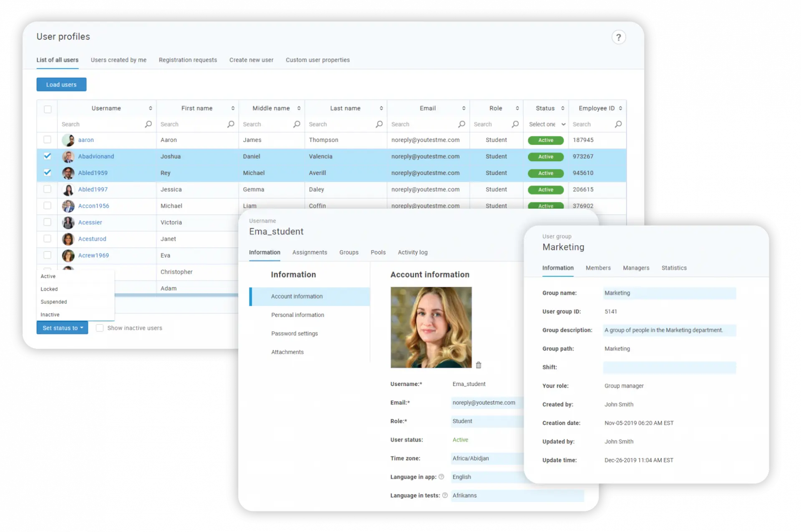Click the Language in app help icon
This screenshot has width=801, height=532.
441,477
